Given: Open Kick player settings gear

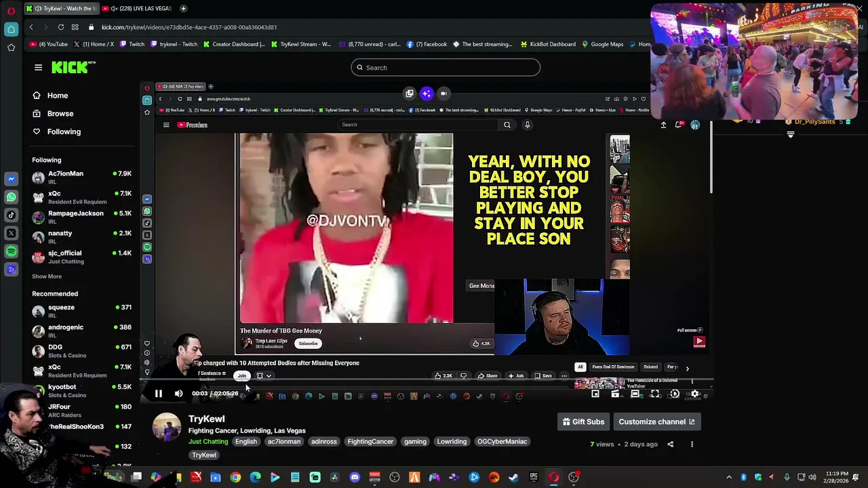Looking at the screenshot, I should coord(694,394).
